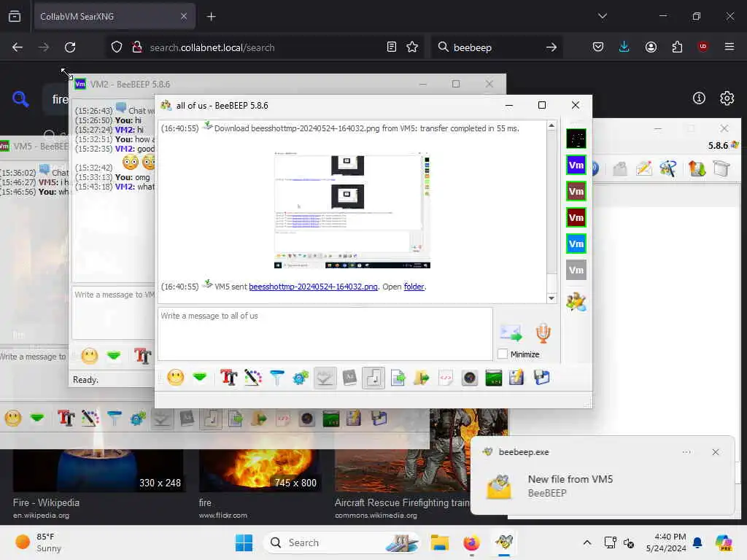Open Windows Start menu
The image size is (747, 560).
pos(244,542)
